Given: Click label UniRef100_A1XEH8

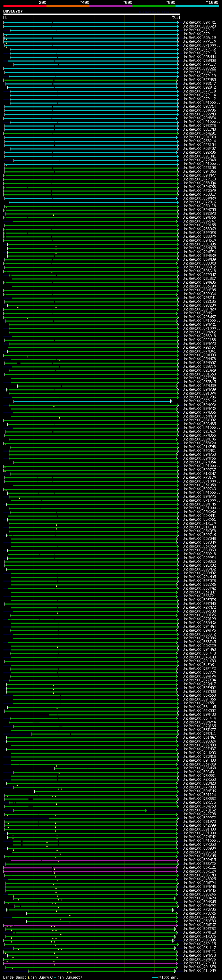Looking at the screenshot, I should coord(199,447).
